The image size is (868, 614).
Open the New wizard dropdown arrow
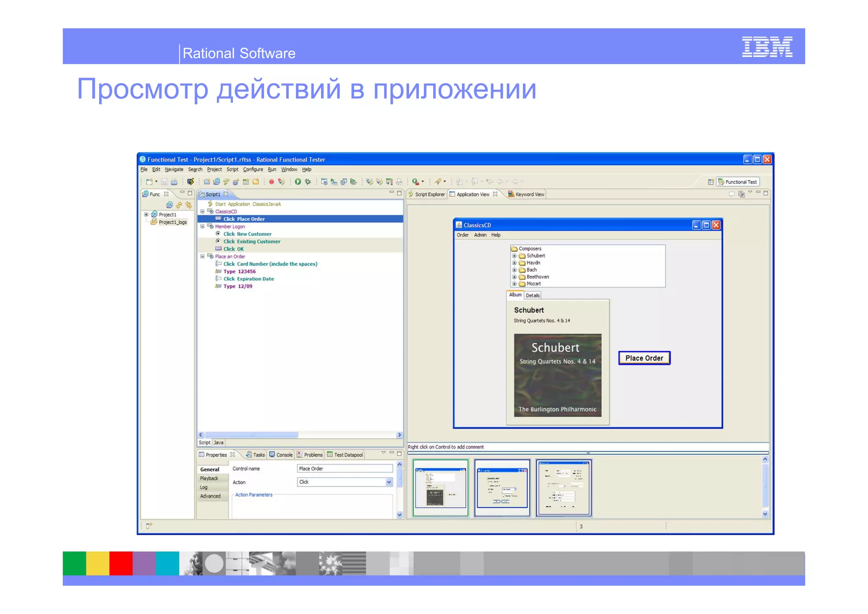[x=156, y=182]
